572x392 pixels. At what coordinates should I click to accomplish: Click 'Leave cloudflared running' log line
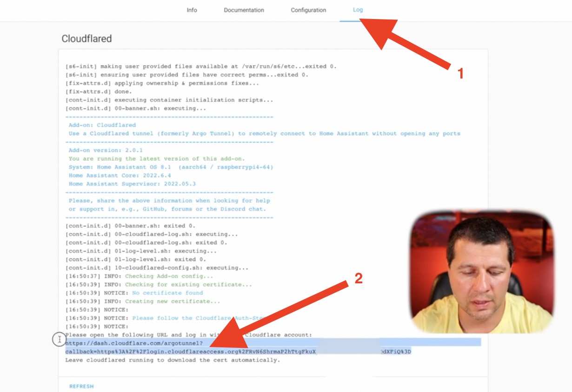coord(173,360)
